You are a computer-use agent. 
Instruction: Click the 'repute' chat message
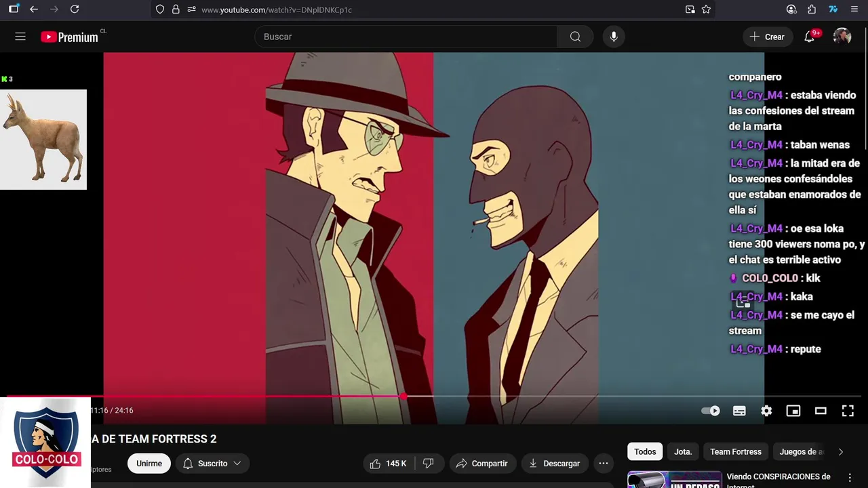click(x=806, y=349)
